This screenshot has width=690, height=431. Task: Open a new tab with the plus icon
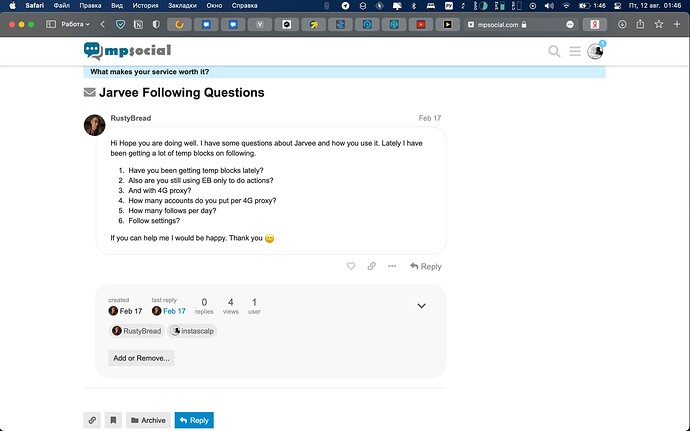point(677,24)
